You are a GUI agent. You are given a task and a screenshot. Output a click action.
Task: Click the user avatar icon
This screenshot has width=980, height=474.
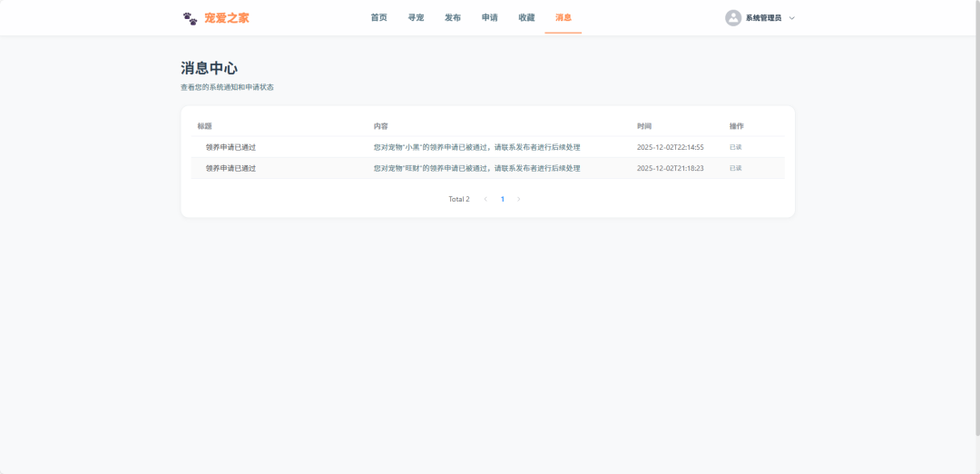[x=733, y=18]
